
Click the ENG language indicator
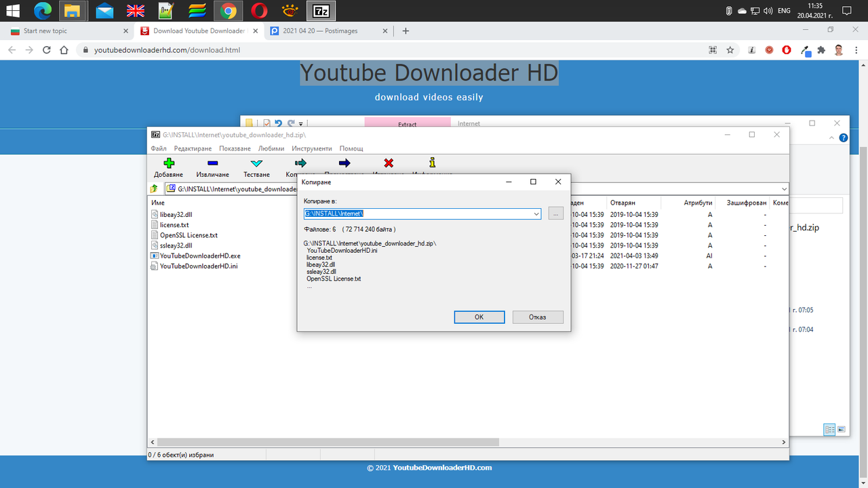coord(784,11)
